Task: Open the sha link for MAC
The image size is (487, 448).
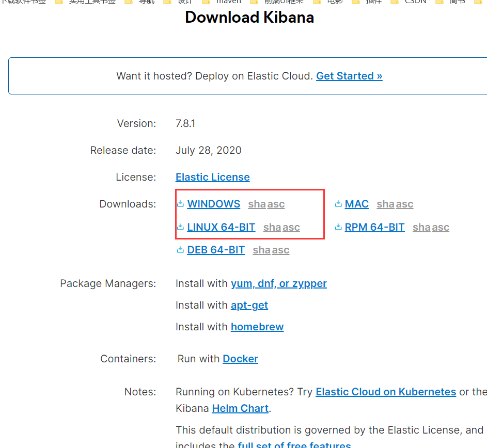Action: pyautogui.click(x=385, y=204)
